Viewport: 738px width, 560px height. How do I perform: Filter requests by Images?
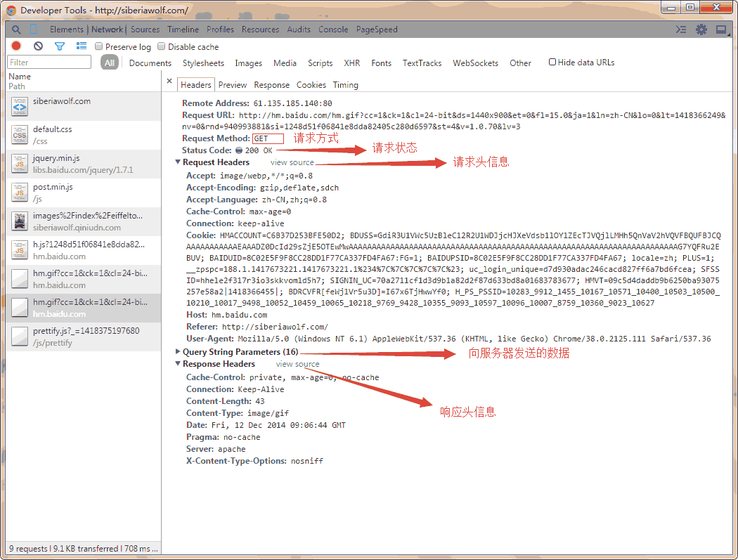[x=249, y=63]
